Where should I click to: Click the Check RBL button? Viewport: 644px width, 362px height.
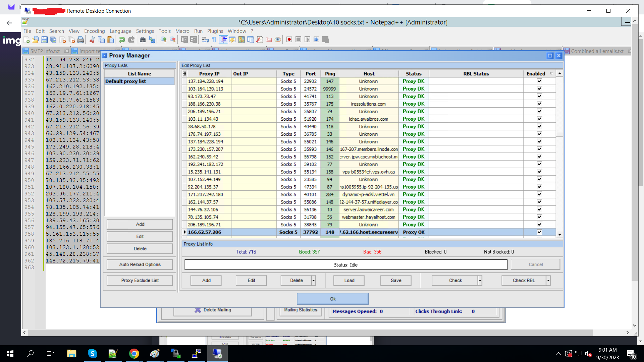(x=524, y=281)
